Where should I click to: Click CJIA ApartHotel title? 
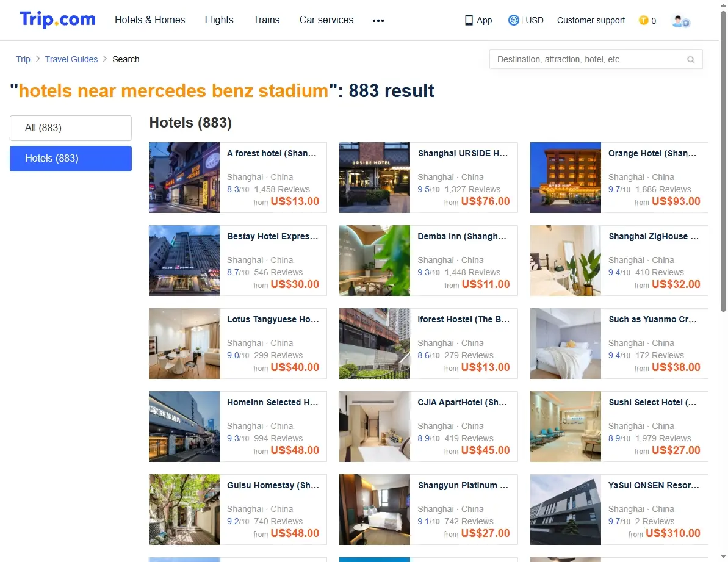[x=463, y=402]
